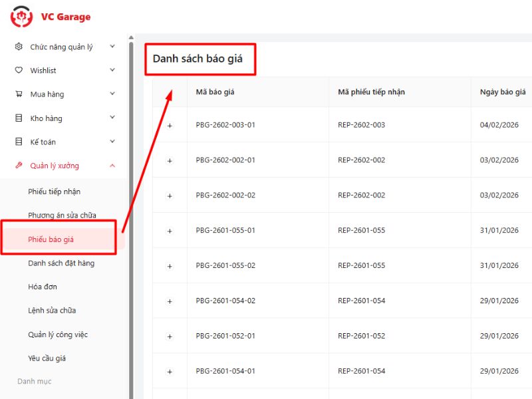Select Phiếu báo giá in sidebar
Screen dimensions: 532x399
click(x=51, y=239)
